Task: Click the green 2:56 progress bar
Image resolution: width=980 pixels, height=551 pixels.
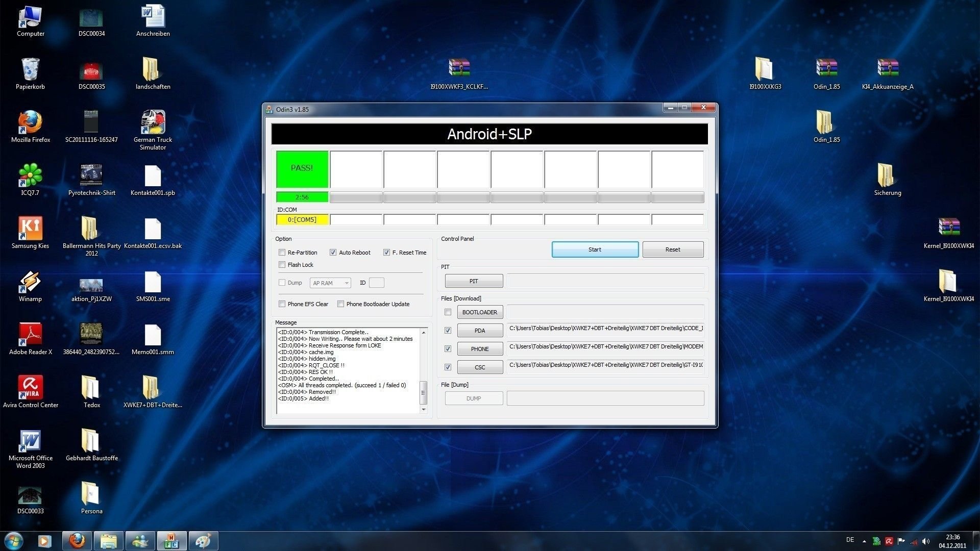Action: tap(302, 197)
